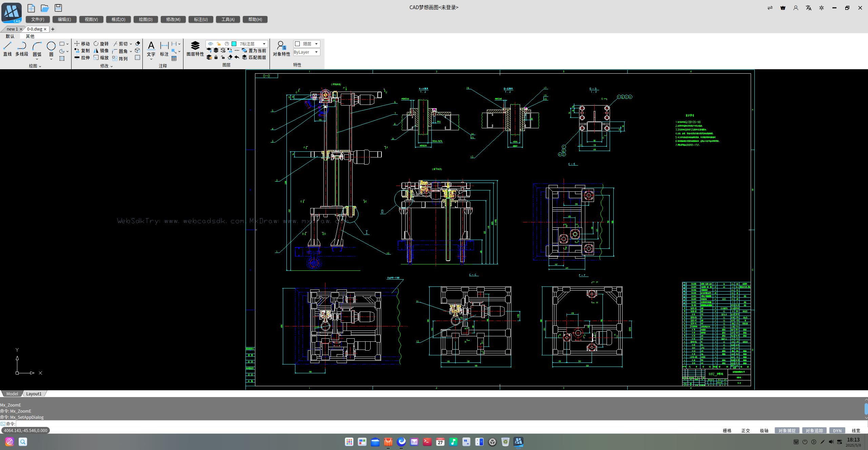Toggle 对象捕捉 object snap
The image size is (868, 450).
pos(787,431)
